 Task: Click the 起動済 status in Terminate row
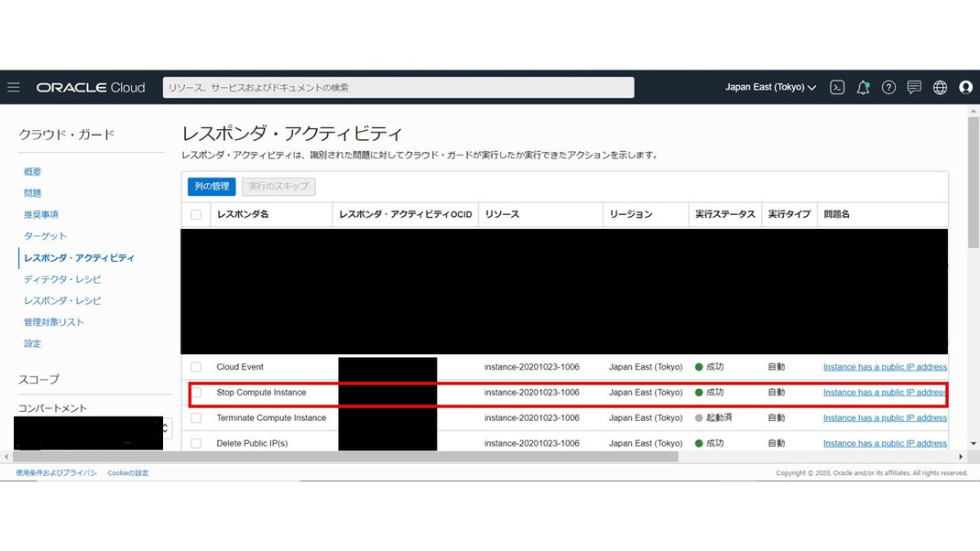[713, 418]
